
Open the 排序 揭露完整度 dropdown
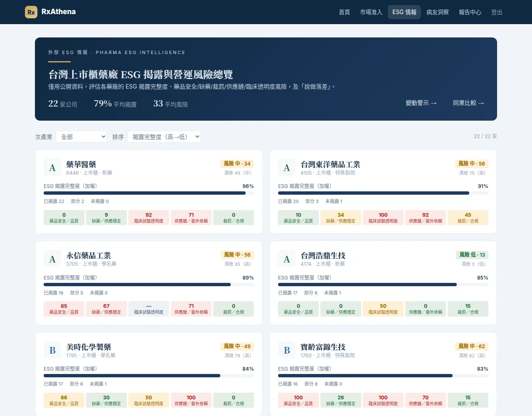tap(164, 137)
